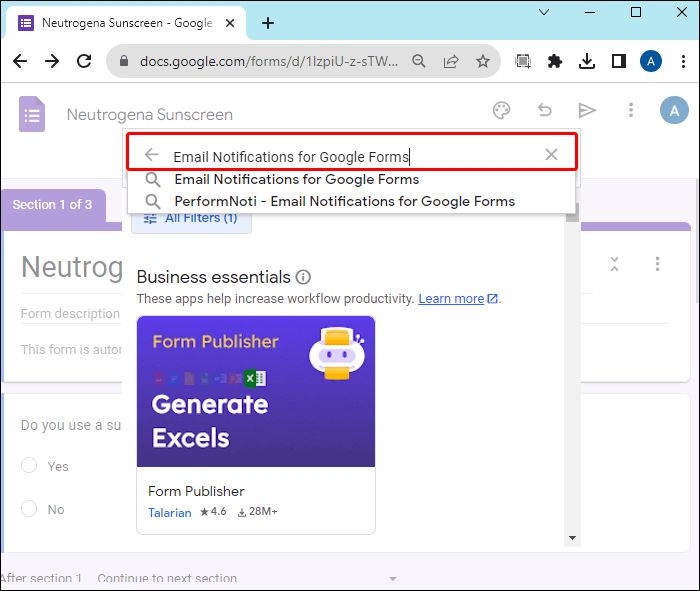Reload the page
This screenshot has height=591, width=700.
tap(84, 61)
